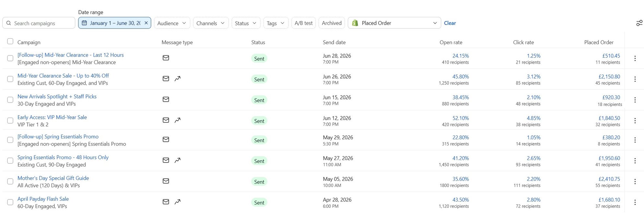Viewport: 644px width, 213px height.
Task: Tick the Mother's Day Special Gift Guide checkbox
Action: (10, 181)
